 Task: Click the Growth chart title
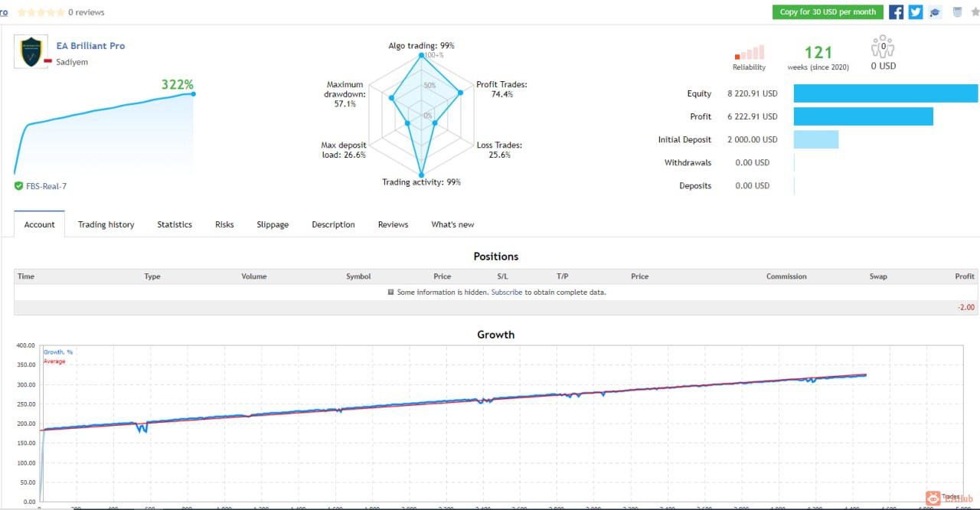pyautogui.click(x=496, y=335)
